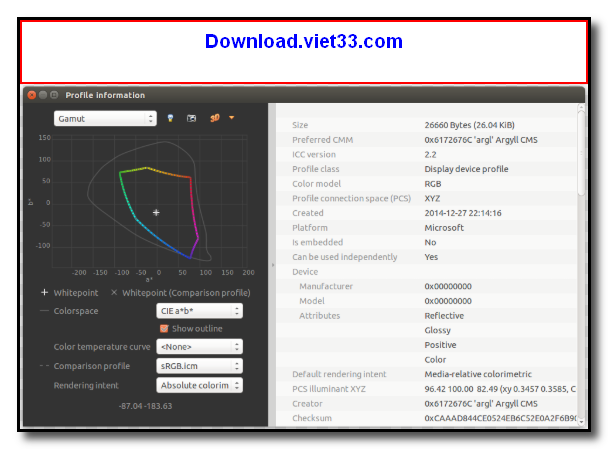Select the Preferred CMM row
The image size is (608, 449).
426,140
